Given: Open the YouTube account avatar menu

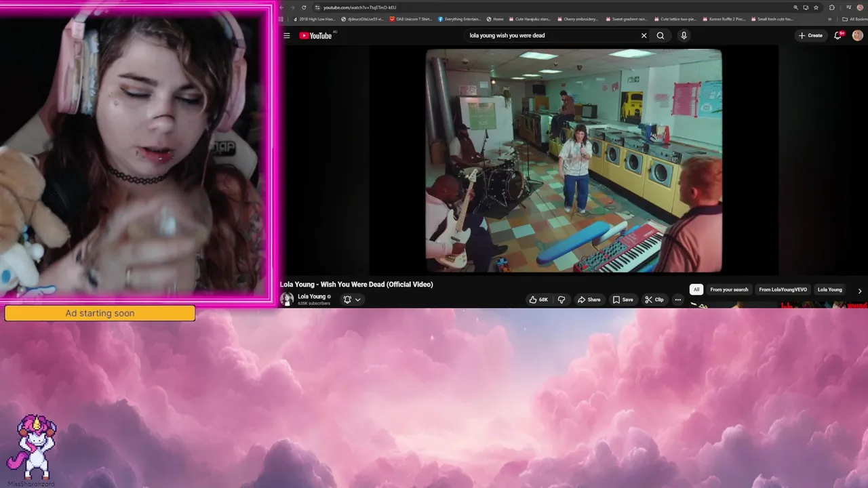Looking at the screenshot, I should [858, 35].
